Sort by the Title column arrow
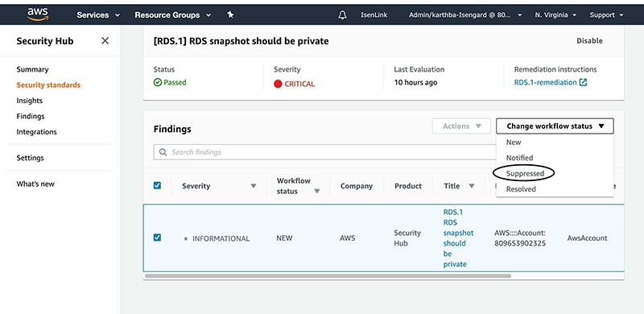 coord(472,186)
